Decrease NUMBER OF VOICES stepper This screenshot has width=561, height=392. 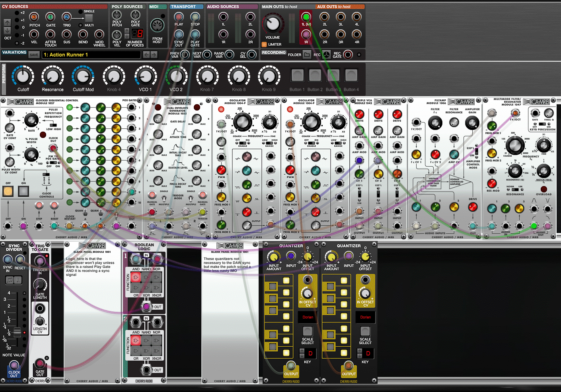tap(127, 36)
